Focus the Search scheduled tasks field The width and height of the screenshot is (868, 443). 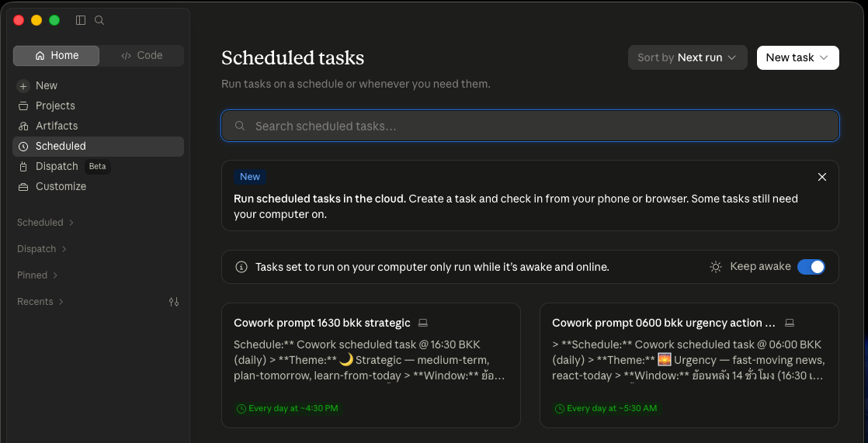click(x=530, y=126)
